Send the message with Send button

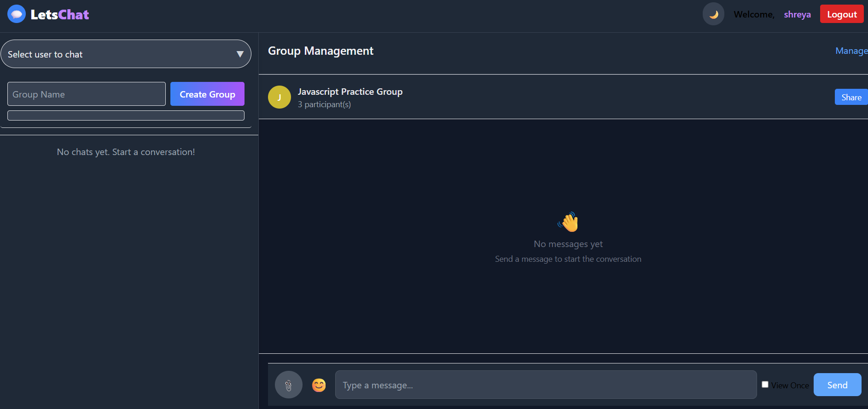pos(837,385)
